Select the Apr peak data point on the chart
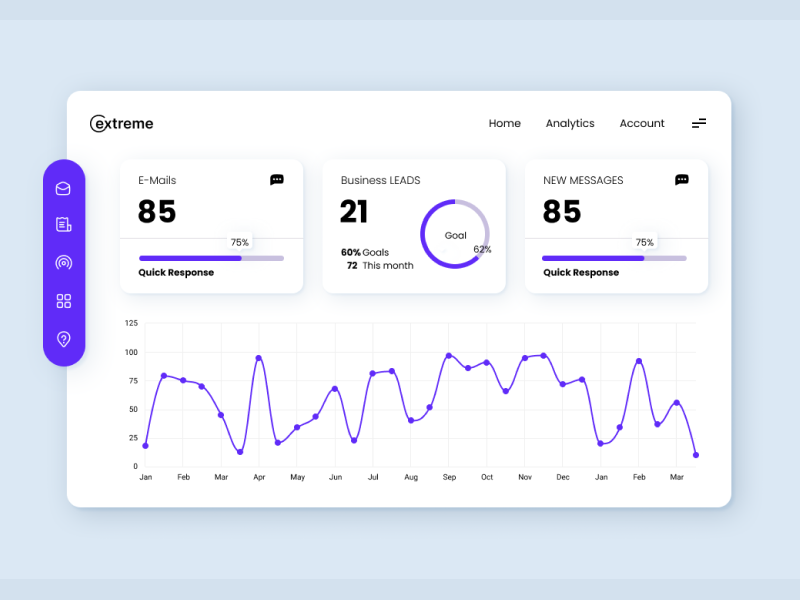 (x=259, y=358)
